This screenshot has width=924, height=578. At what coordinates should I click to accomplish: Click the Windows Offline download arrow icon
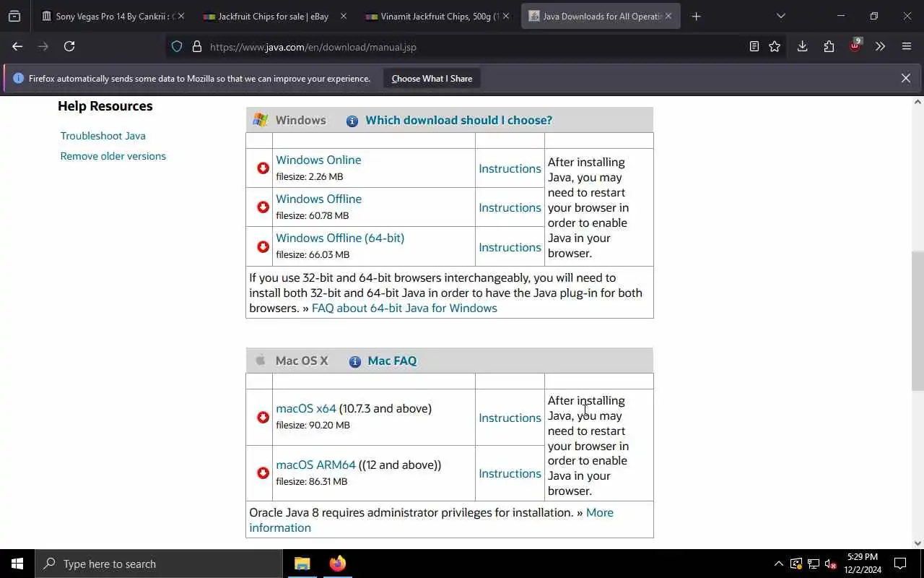point(263,207)
